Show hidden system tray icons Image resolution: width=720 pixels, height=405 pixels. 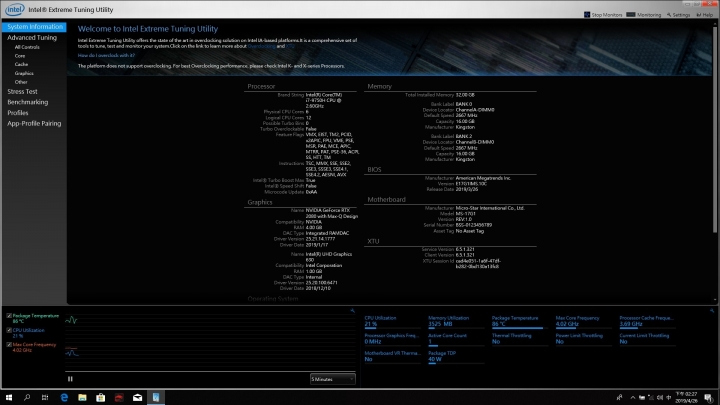633,398
